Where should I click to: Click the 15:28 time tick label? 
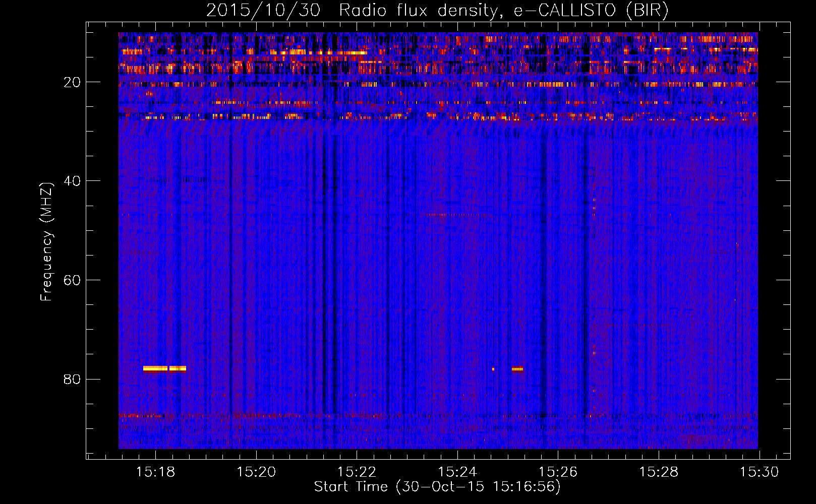(659, 472)
